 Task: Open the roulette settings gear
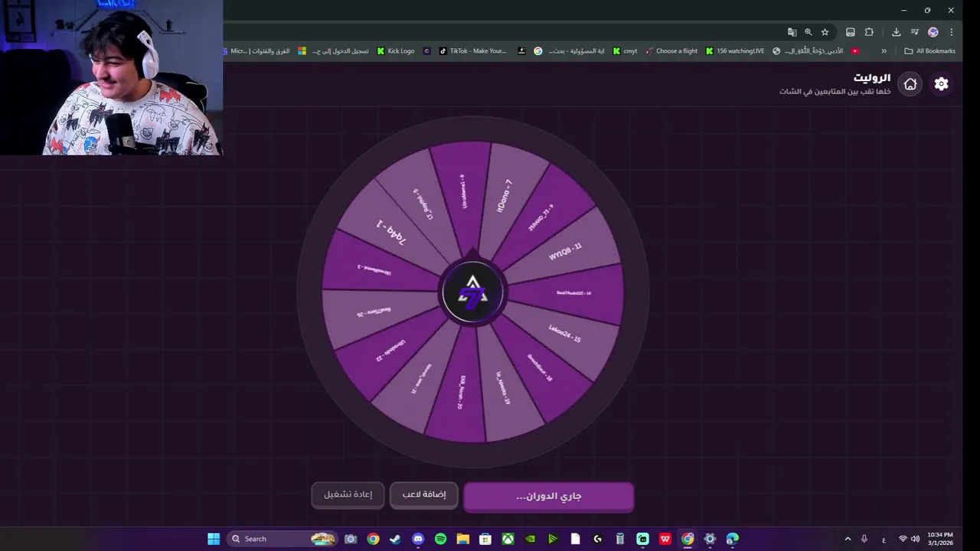(941, 84)
